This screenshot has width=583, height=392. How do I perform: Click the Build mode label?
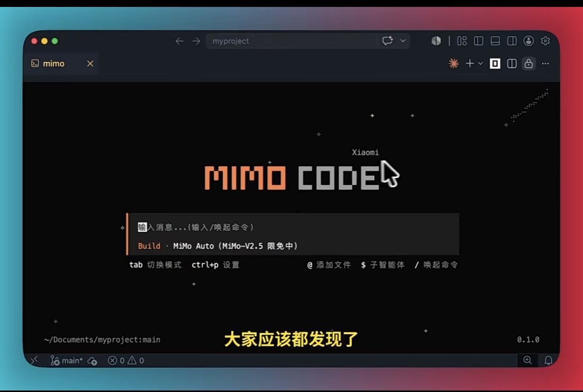click(149, 246)
